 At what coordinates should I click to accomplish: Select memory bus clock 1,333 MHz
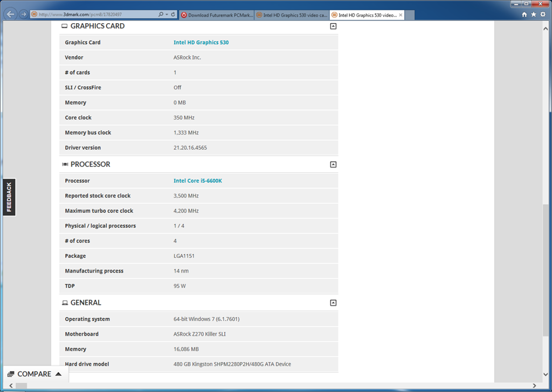click(x=186, y=132)
